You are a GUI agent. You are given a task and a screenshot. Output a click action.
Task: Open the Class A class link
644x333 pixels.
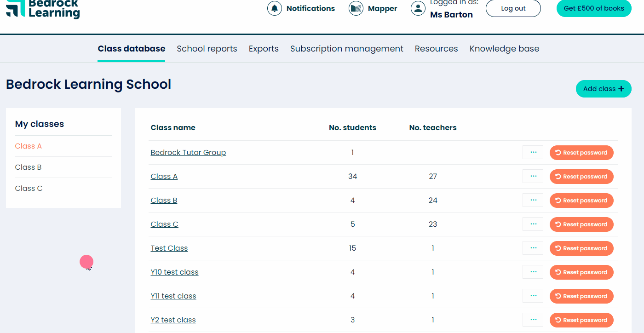(164, 176)
